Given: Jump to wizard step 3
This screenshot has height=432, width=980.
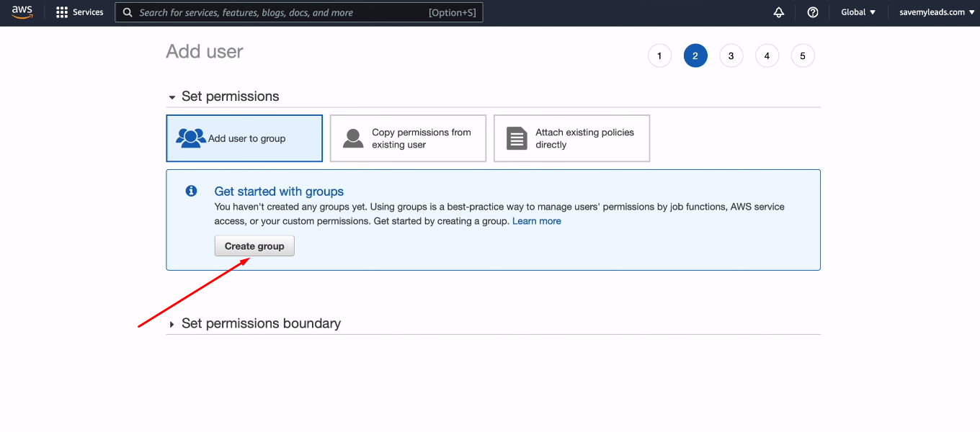Looking at the screenshot, I should tap(731, 55).
